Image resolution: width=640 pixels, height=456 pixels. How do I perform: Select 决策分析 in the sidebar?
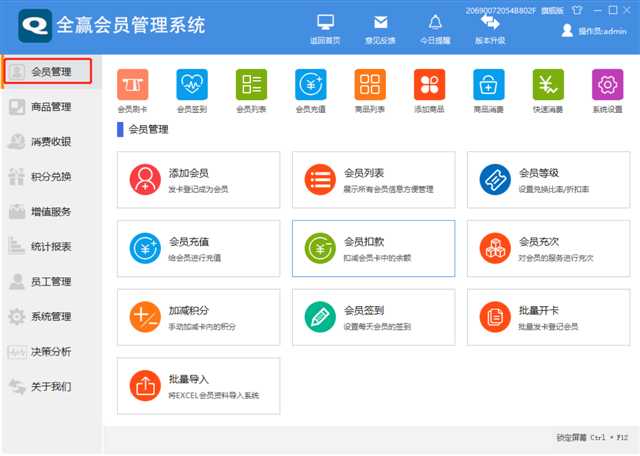coord(51,351)
